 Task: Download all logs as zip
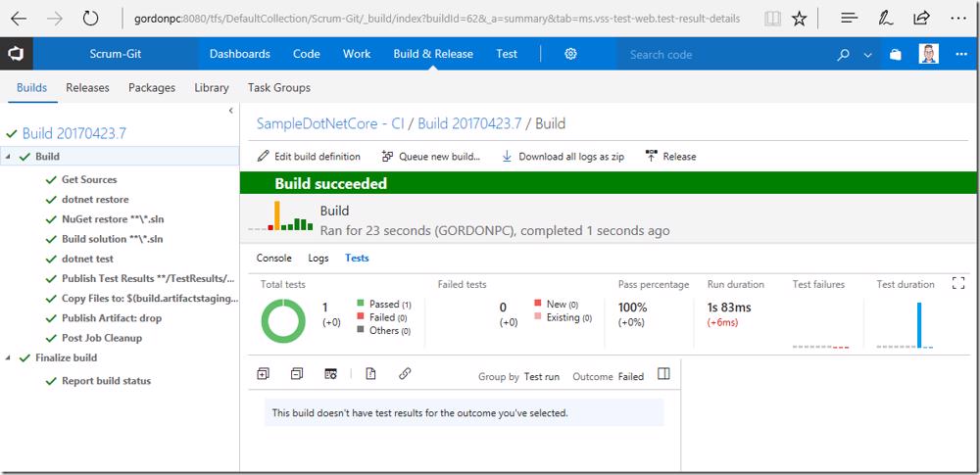[x=563, y=157]
